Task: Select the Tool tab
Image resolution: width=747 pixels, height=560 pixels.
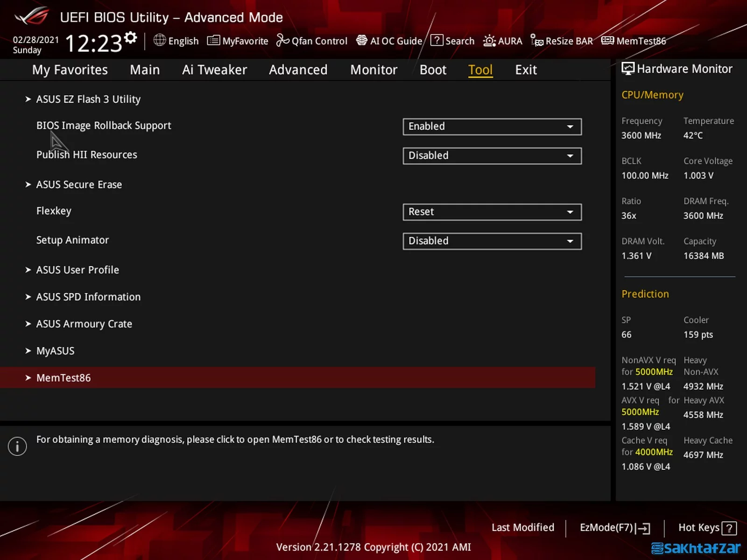Action: pyautogui.click(x=480, y=70)
